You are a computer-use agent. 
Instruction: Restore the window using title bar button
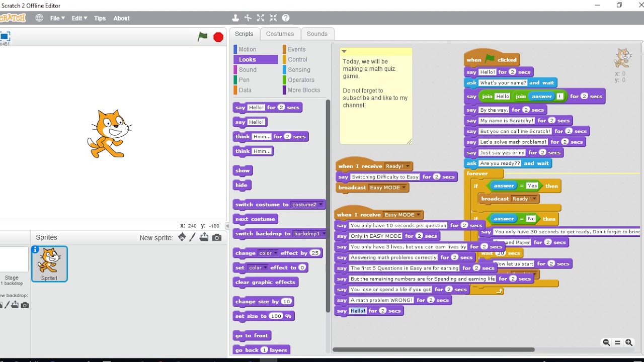619,6
